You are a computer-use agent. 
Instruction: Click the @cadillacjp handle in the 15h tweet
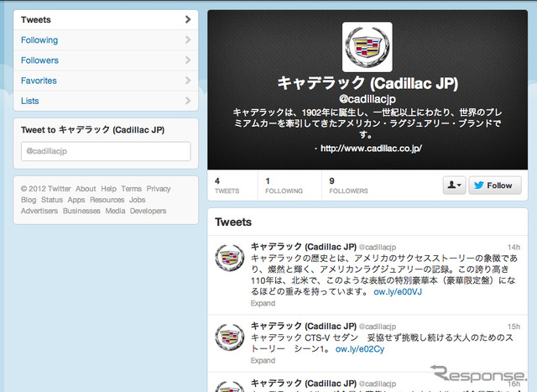tap(378, 327)
